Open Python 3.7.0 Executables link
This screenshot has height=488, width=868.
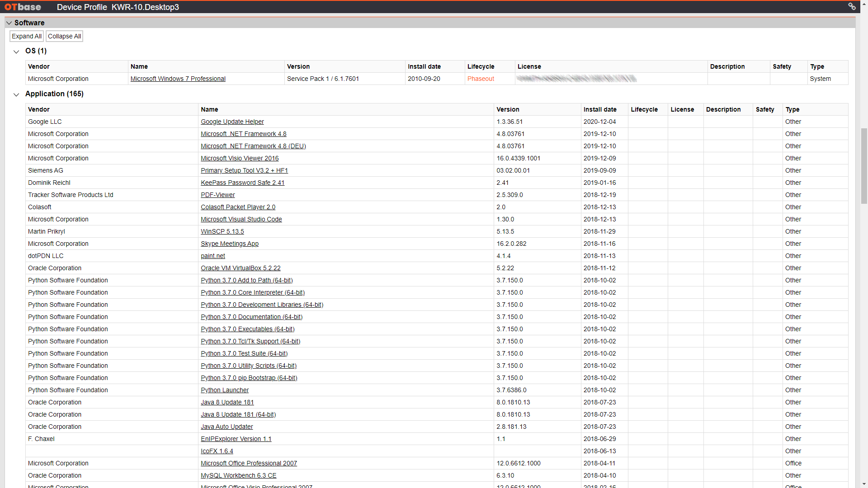(x=248, y=329)
